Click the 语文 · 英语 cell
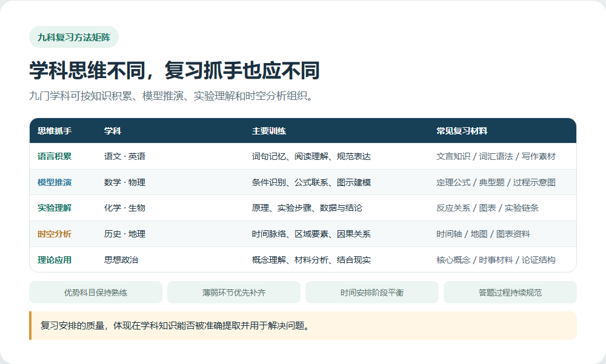Image resolution: width=606 pixels, height=364 pixels. point(125,156)
